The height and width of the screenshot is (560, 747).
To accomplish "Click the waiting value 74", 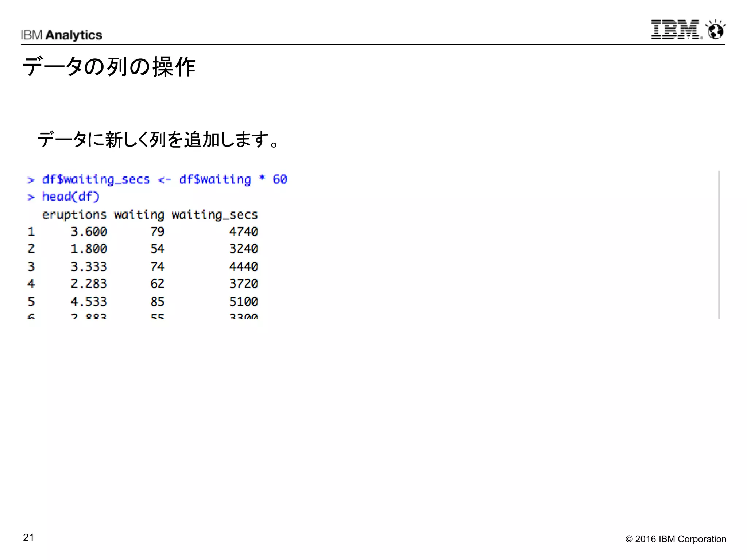I will pos(157,267).
